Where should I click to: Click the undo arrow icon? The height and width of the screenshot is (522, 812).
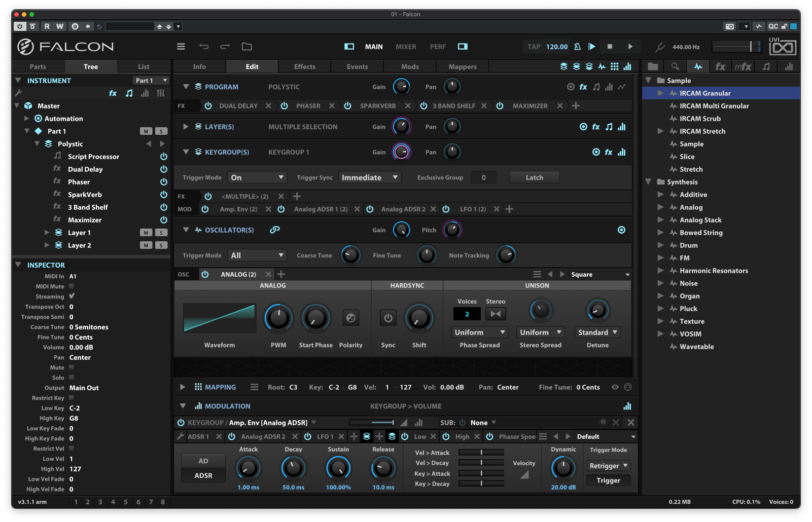coord(204,47)
